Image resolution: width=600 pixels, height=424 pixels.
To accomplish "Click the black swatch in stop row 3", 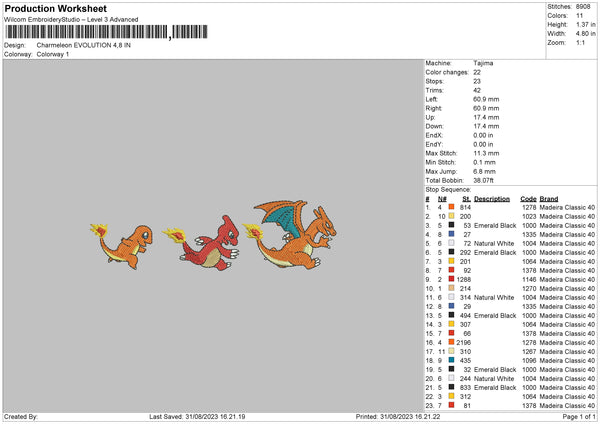I will click(452, 225).
